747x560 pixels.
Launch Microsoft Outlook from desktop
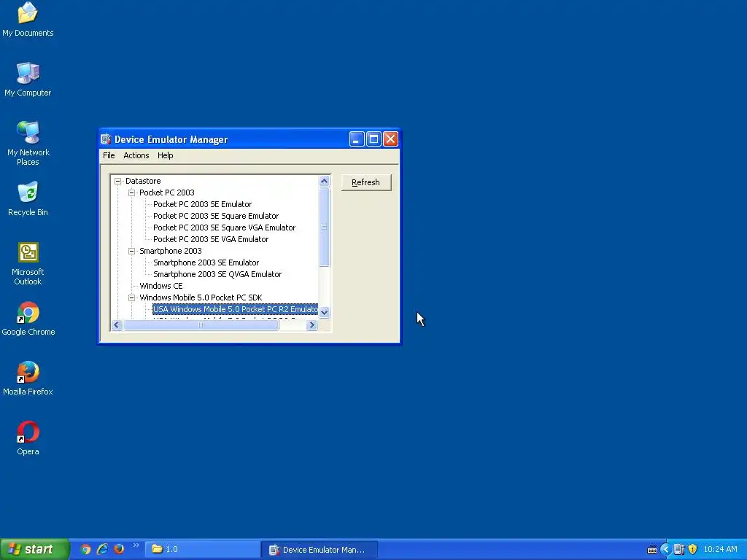[28, 263]
